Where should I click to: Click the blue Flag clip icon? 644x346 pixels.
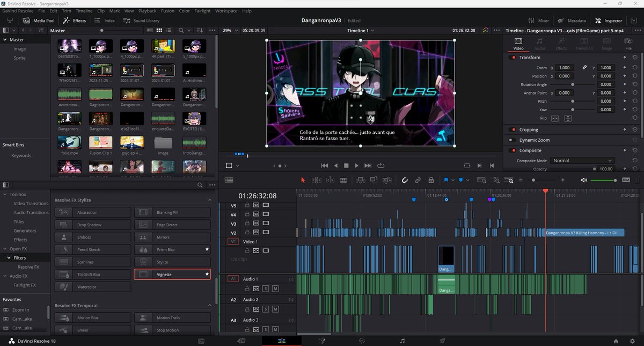coord(446,180)
